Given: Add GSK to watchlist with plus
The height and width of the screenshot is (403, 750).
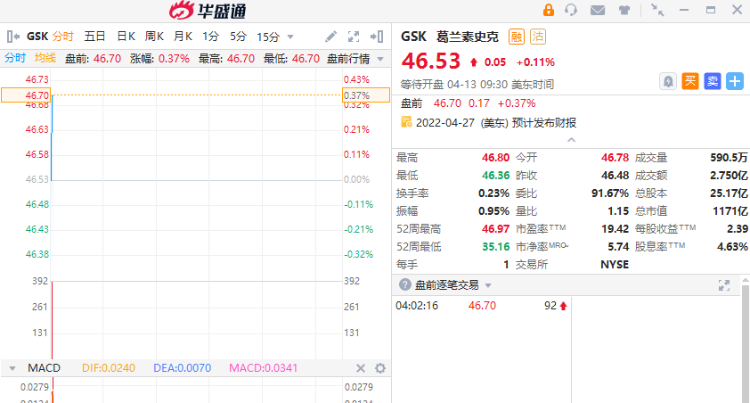Looking at the screenshot, I should pyautogui.click(x=735, y=81).
